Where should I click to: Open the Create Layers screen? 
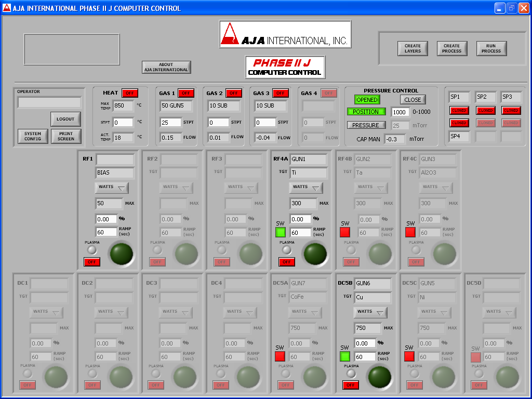(413, 48)
